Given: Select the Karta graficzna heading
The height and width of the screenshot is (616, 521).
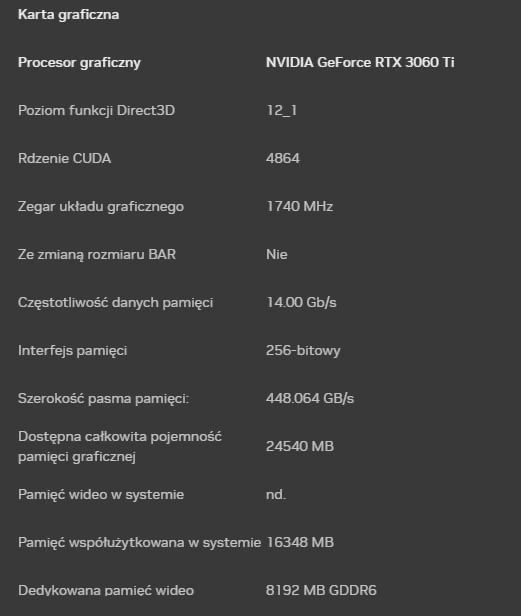Looking at the screenshot, I should point(68,15).
